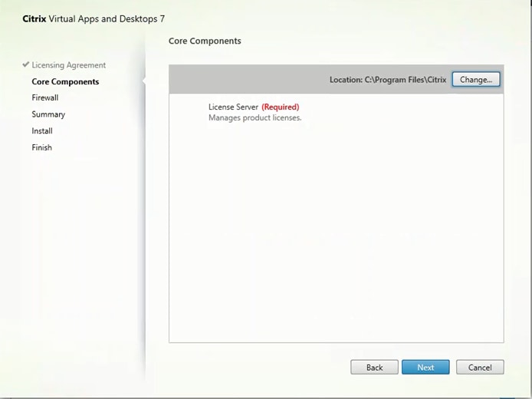
Task: Click the License Server component label
Action: click(233, 107)
